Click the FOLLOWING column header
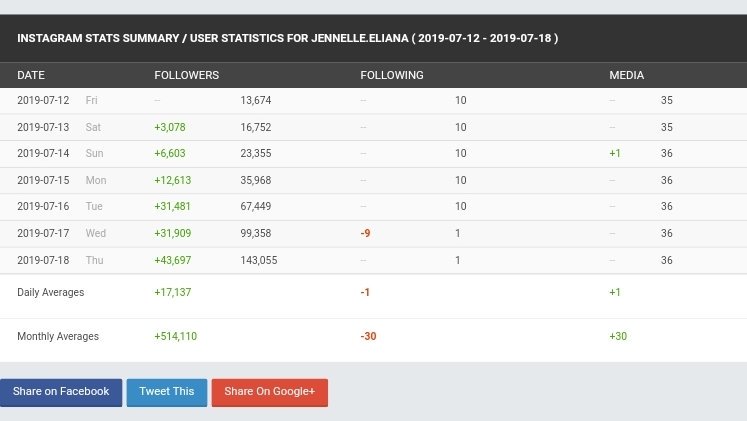The width and height of the screenshot is (747, 421). [x=392, y=75]
